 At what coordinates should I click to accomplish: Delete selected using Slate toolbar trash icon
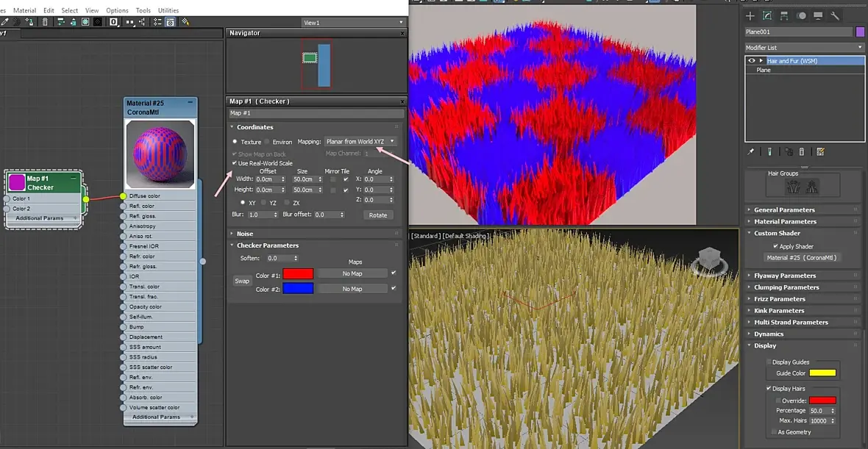(45, 22)
